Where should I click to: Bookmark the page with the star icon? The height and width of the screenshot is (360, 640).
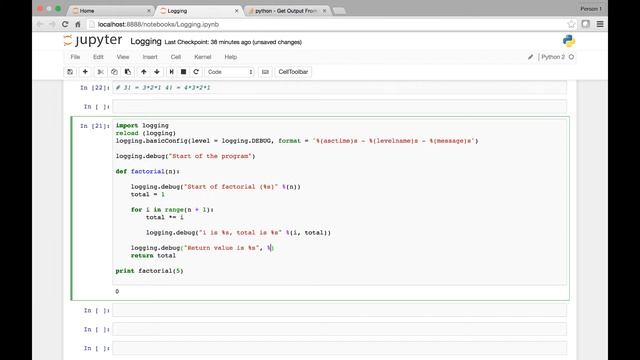[x=571, y=24]
